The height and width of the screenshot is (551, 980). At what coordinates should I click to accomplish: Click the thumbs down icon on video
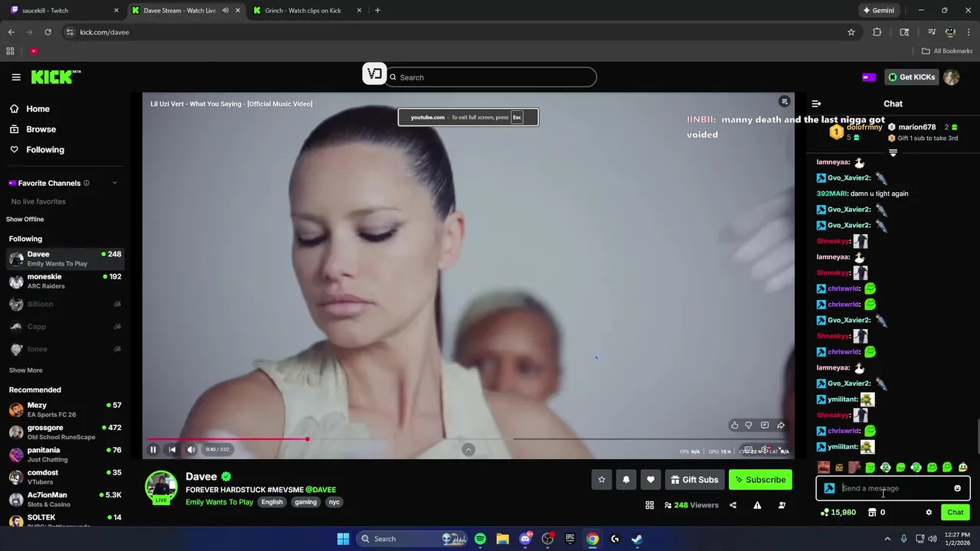coord(749,425)
